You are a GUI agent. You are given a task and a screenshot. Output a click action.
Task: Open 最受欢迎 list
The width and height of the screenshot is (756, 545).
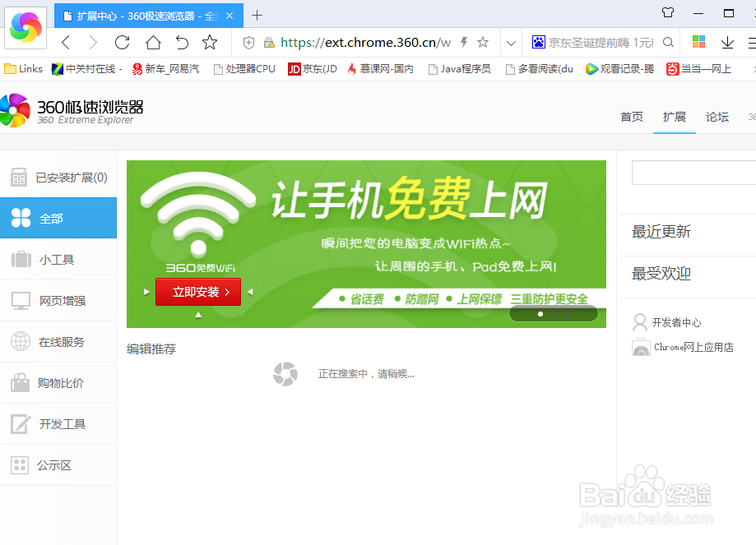(x=661, y=274)
